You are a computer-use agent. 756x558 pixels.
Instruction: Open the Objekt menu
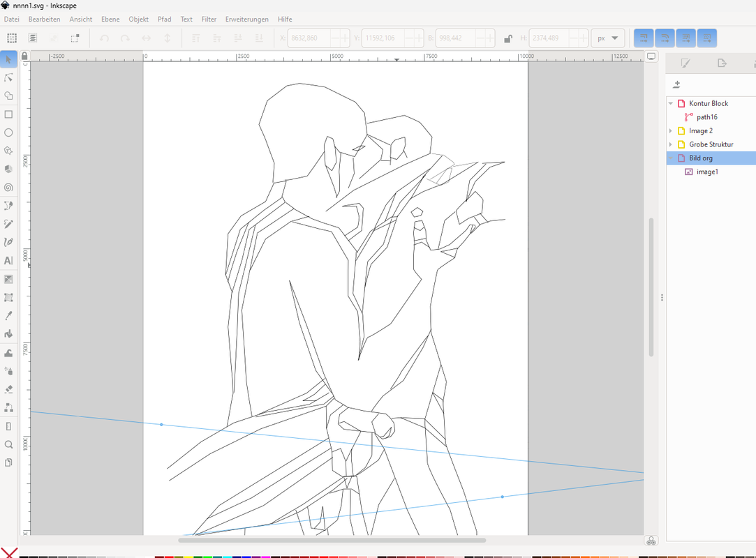pyautogui.click(x=138, y=20)
